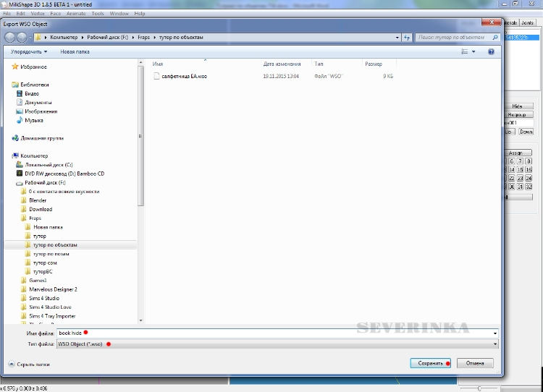This screenshot has height=392, width=543.
Task: Toggle smoothing group 32 button
Action: [x=529, y=187]
